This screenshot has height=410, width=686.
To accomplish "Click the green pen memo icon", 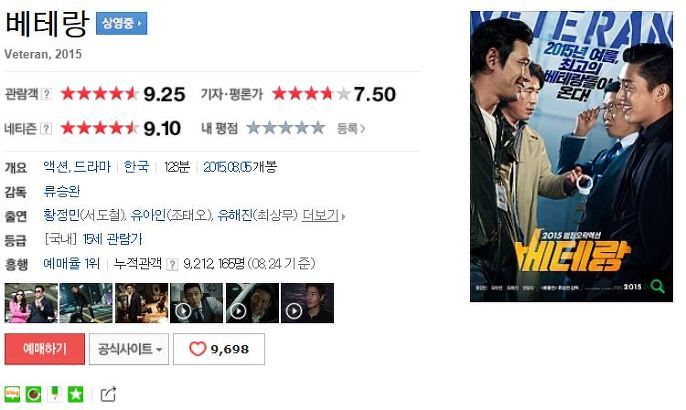I will click(x=55, y=394).
